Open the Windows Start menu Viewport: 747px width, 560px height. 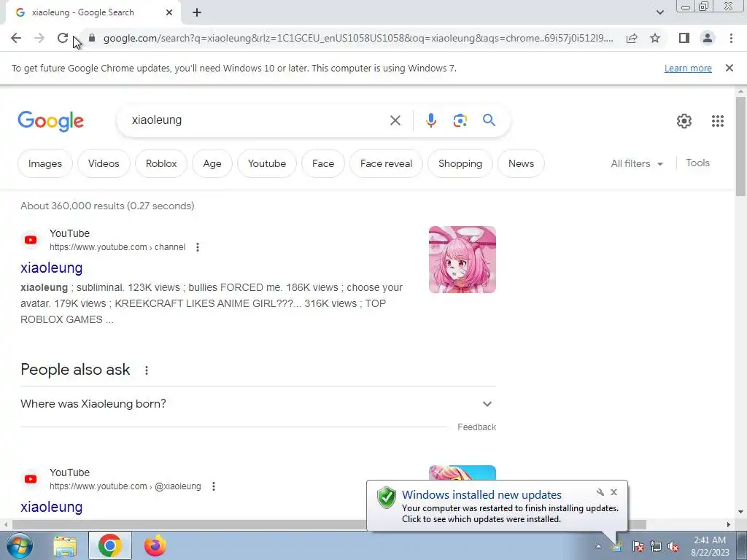pos(19,545)
